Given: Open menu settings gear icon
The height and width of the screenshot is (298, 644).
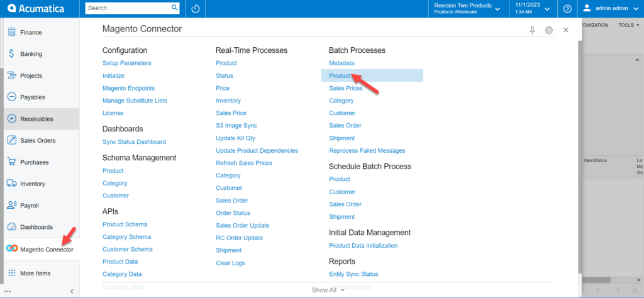Looking at the screenshot, I should coord(548,30).
